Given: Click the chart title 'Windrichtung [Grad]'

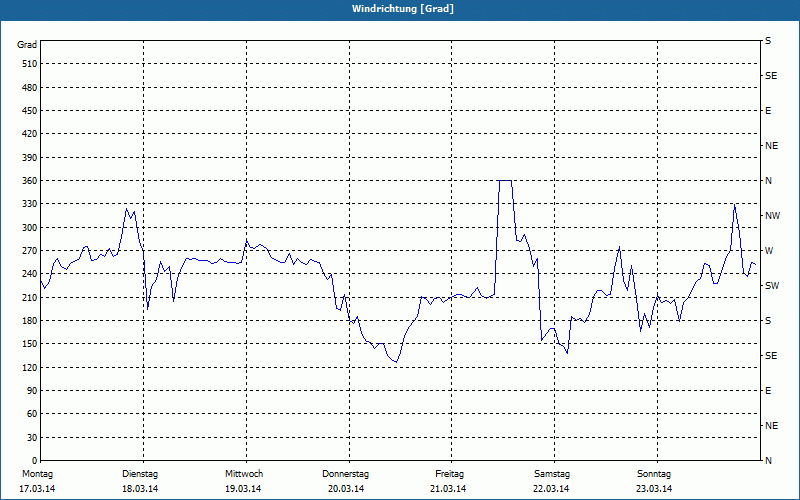Looking at the screenshot, I should pyautogui.click(x=403, y=9).
